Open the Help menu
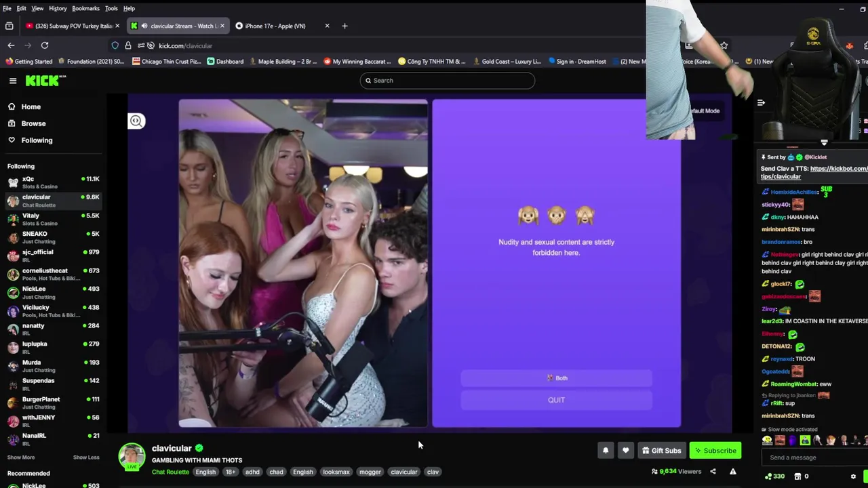Image resolution: width=868 pixels, height=488 pixels. [129, 8]
